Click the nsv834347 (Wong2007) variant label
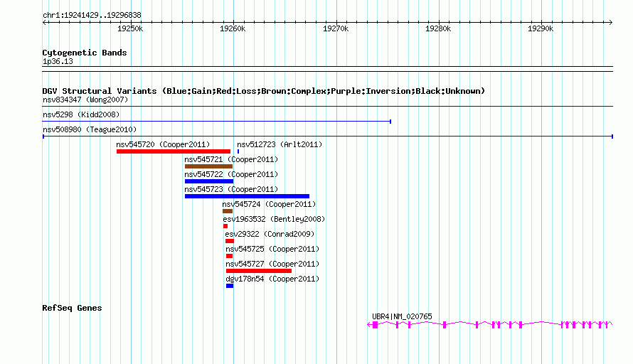Viewport: 633px width, 364px height. point(85,100)
